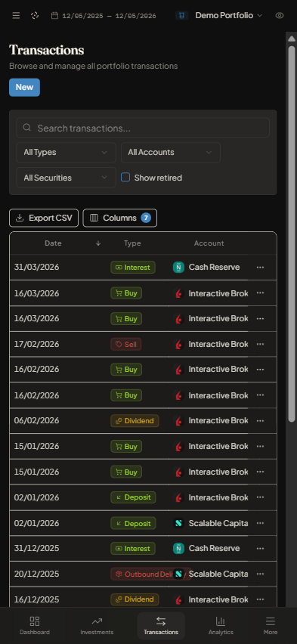Viewport: 297px width, 644px height.
Task: Open actions menu for 31/12/2025 Interest row
Action: coord(260,548)
